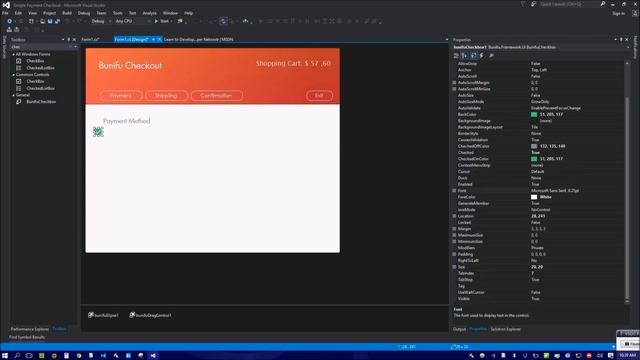The image size is (640, 360).
Task: Click the CheckedOffColor gray color swatch
Action: tap(534, 146)
